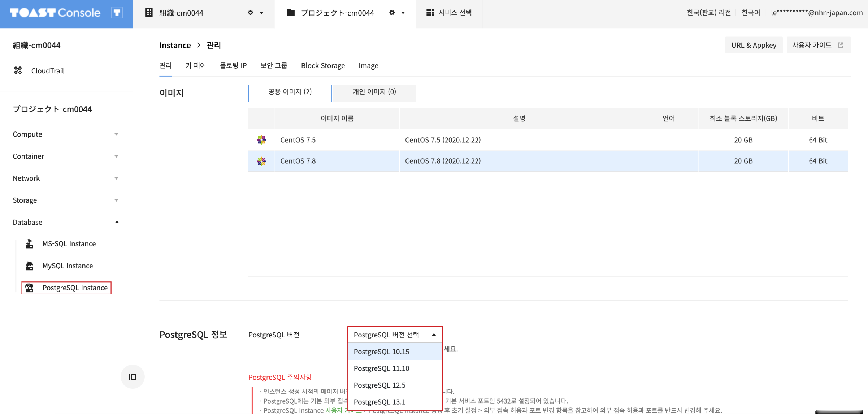Image resolution: width=868 pixels, height=414 pixels.
Task: Select the 개인 이미지 (0) tab
Action: (x=374, y=93)
